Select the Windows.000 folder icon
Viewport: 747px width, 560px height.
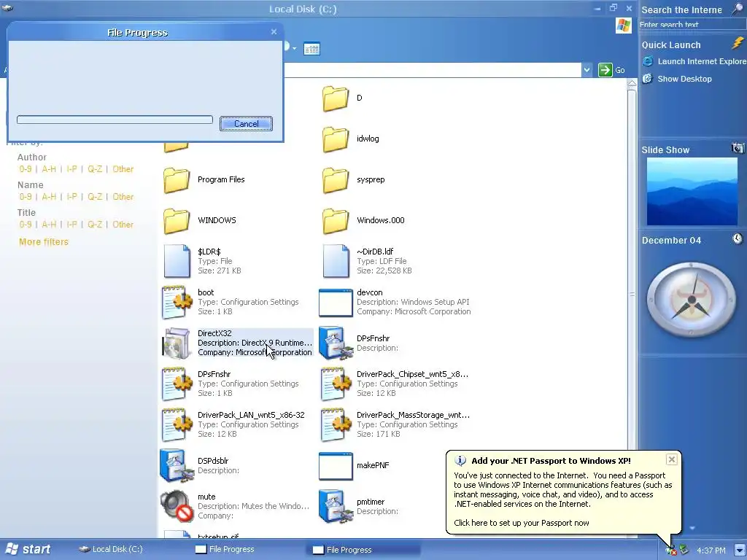coord(335,221)
